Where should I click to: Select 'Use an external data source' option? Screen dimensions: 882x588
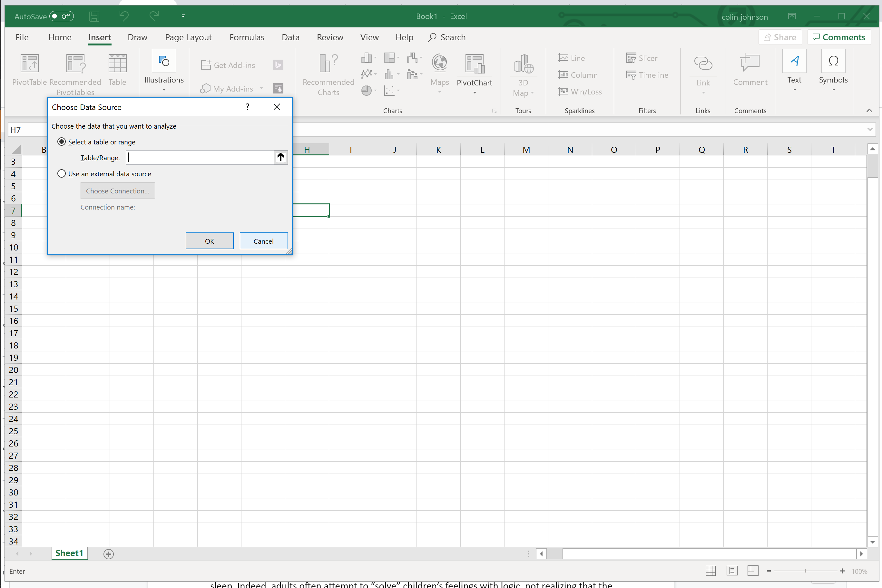point(62,174)
